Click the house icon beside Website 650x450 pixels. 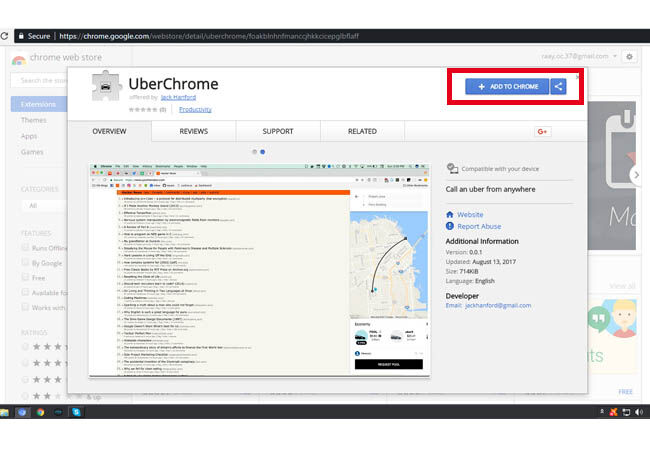pos(450,214)
